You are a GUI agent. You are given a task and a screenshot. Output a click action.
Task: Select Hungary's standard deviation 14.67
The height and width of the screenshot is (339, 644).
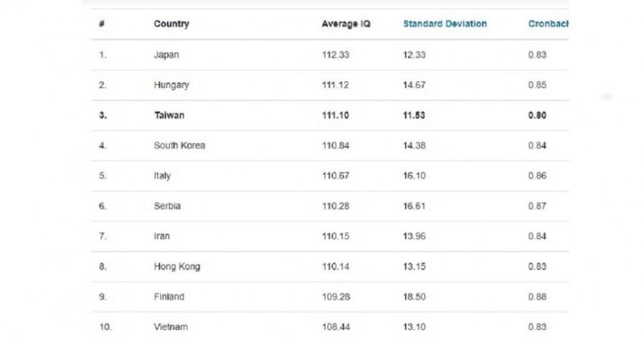[414, 85]
